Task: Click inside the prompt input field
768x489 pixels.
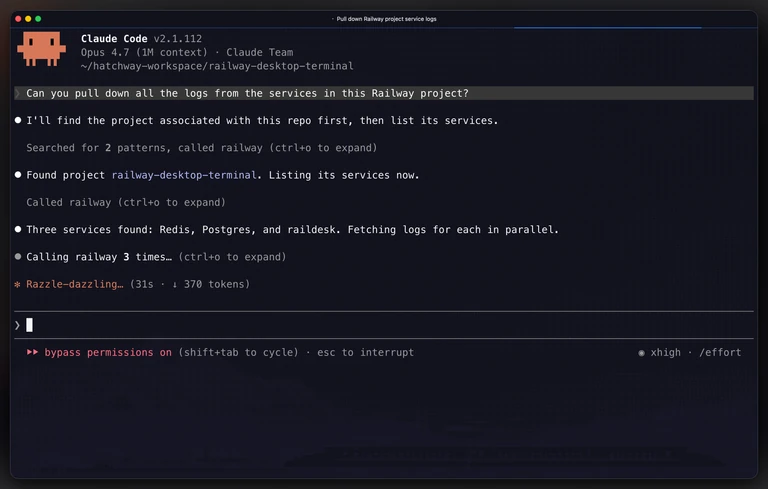Action: 384,325
